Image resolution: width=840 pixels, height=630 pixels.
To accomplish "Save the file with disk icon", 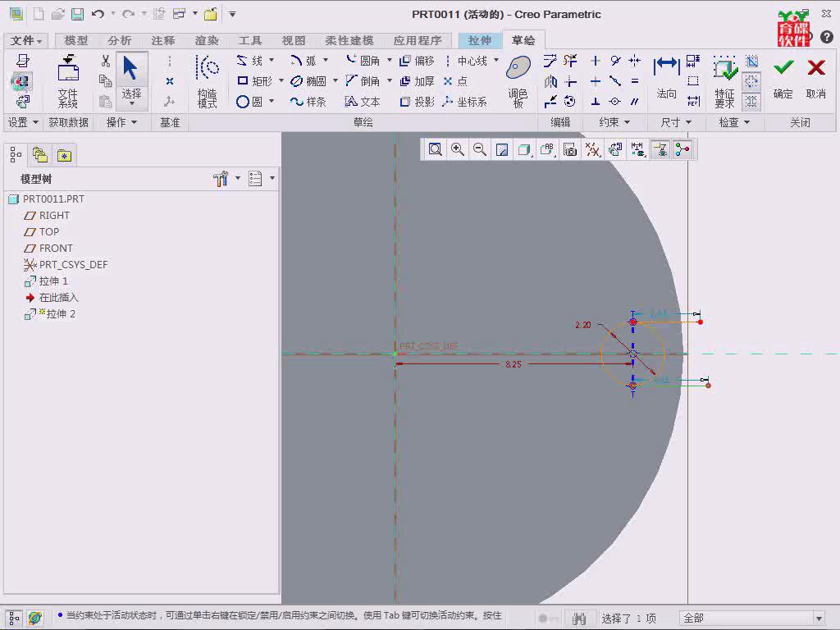I will pyautogui.click(x=78, y=14).
